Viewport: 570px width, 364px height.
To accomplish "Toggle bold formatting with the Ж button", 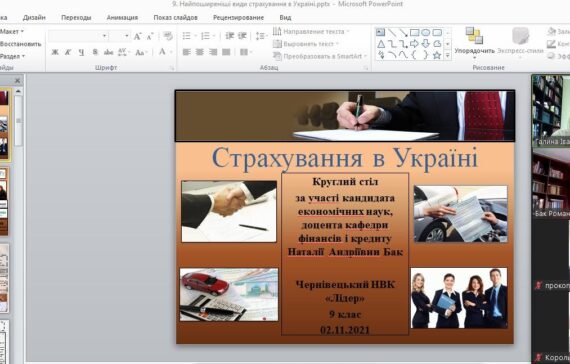I will pyautogui.click(x=55, y=52).
